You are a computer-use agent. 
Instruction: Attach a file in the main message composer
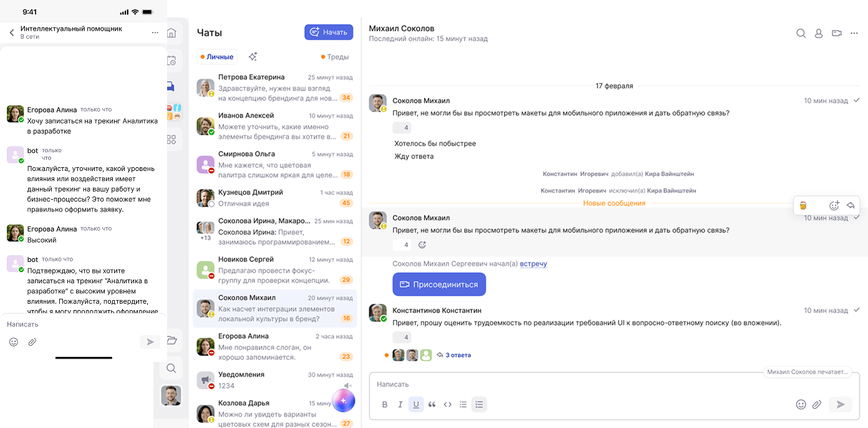tap(817, 404)
